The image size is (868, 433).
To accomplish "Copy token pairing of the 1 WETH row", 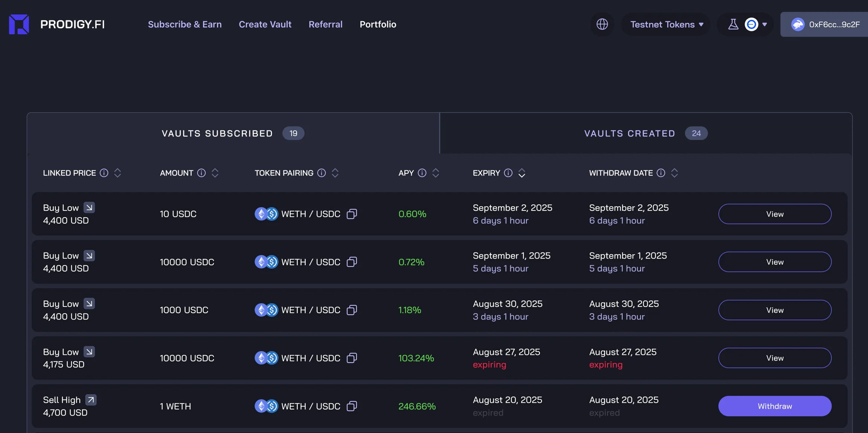I will click(352, 406).
